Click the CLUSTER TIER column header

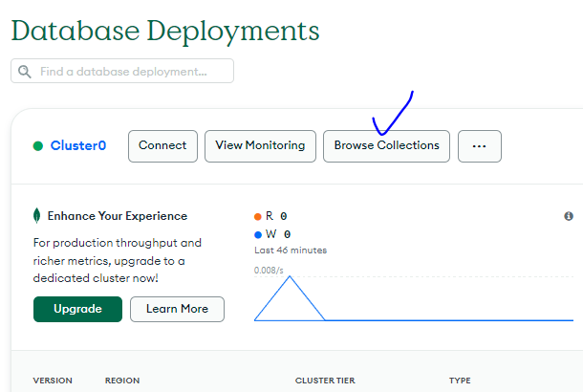tap(325, 381)
